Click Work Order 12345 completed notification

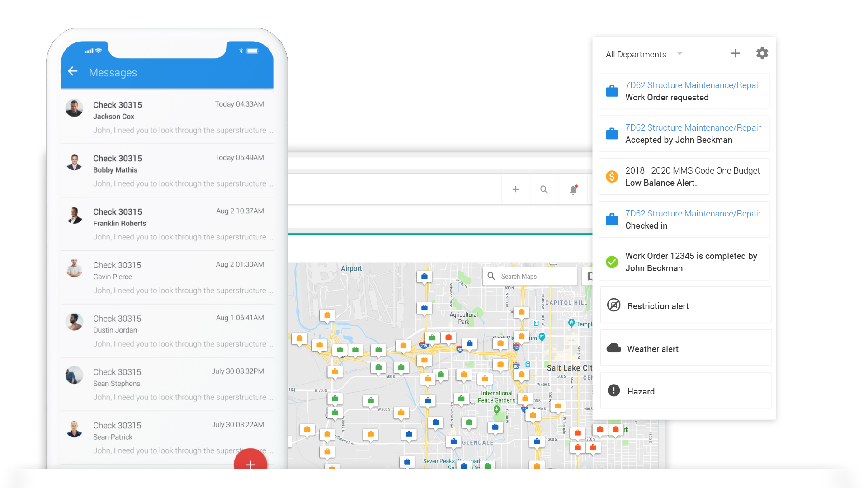tap(684, 262)
